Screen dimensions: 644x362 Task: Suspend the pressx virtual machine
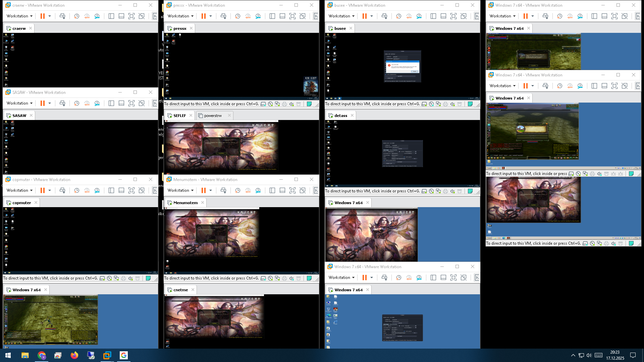click(204, 16)
